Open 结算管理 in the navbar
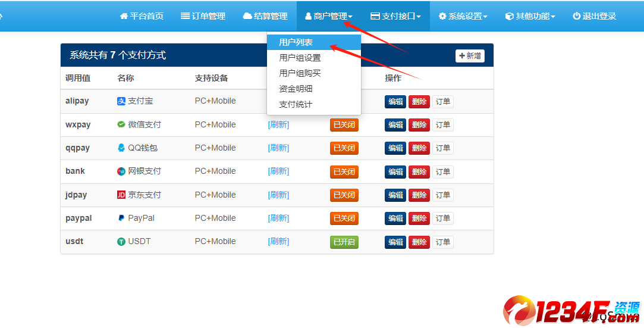The image size is (644, 328). coord(265,16)
